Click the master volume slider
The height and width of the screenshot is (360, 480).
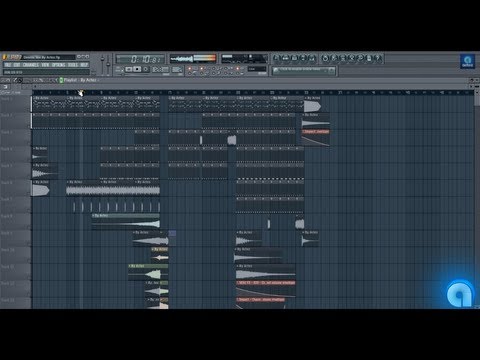tap(102, 64)
